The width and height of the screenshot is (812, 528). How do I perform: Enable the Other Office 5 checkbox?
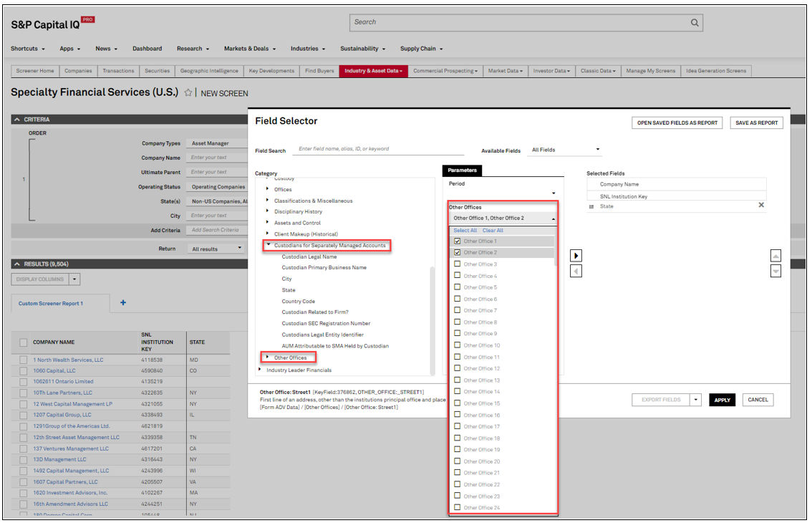tap(458, 287)
